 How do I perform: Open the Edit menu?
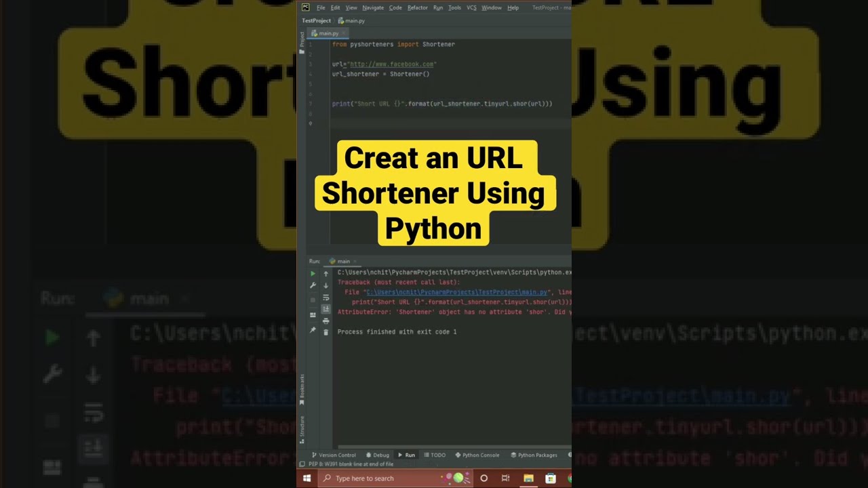point(335,7)
